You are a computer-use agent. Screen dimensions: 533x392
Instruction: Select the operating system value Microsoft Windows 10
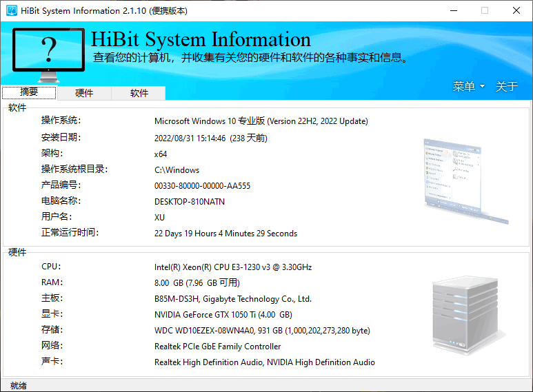(261, 121)
